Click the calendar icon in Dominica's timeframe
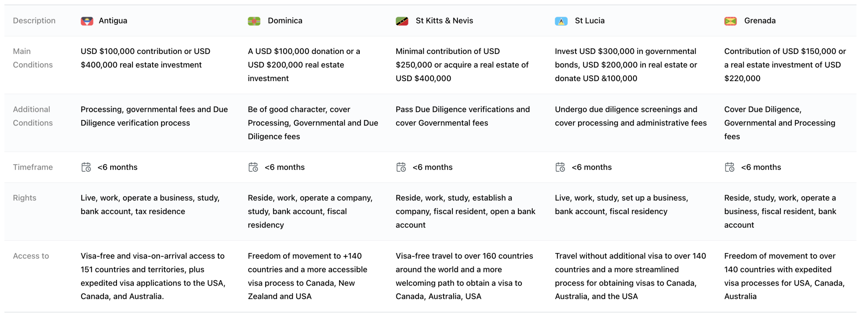This screenshot has height=325, width=868. coord(253,167)
